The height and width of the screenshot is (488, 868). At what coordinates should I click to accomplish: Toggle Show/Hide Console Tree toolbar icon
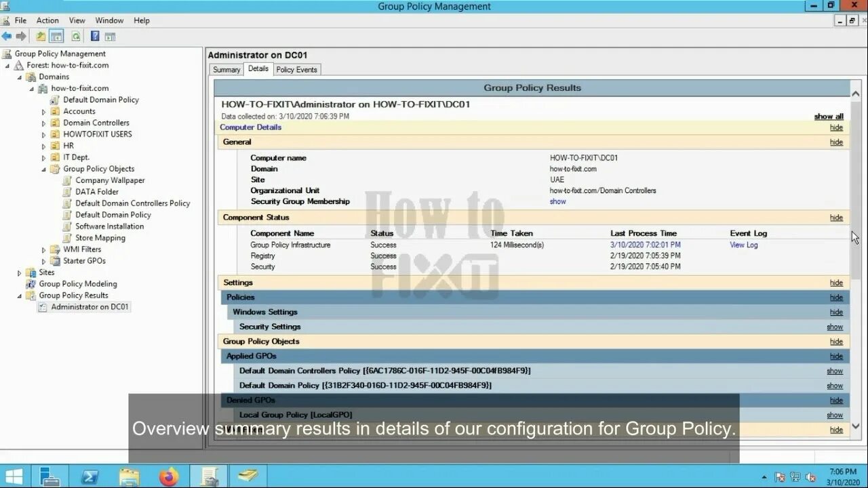click(57, 37)
